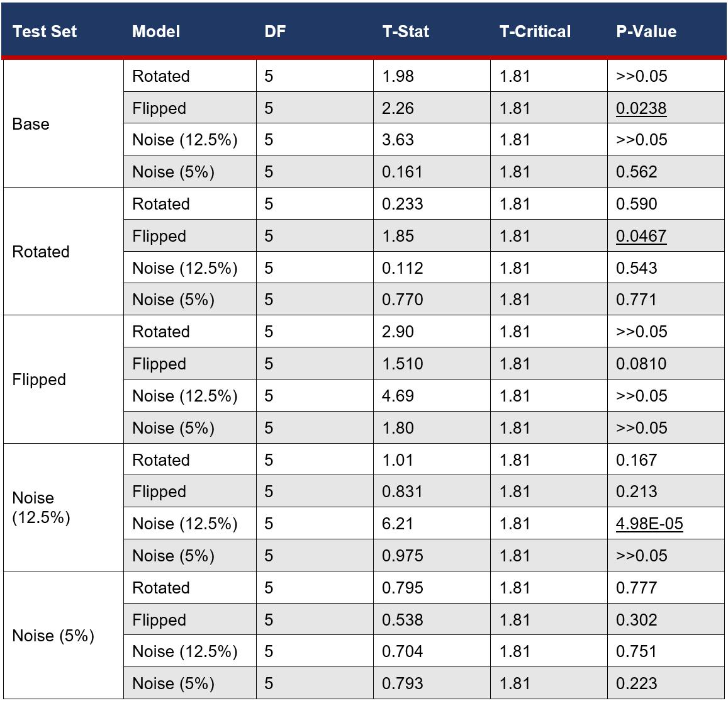
Task: Click the underlined 0.0467 p-value
Action: (x=641, y=236)
